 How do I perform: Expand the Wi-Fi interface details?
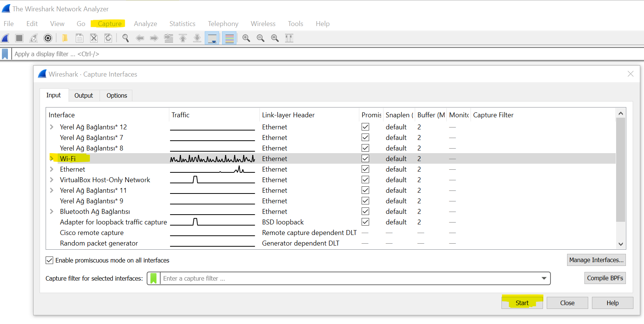tap(52, 158)
